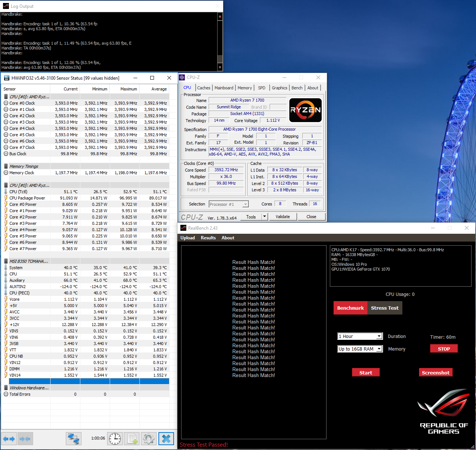Viewport: 476px width, 450px height.
Task: Click the CPU (Tctl) thermometer icon
Action: (6, 192)
